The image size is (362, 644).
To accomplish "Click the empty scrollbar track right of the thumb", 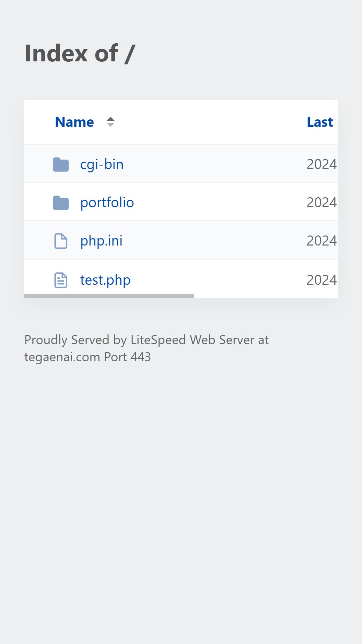I will pos(266,296).
